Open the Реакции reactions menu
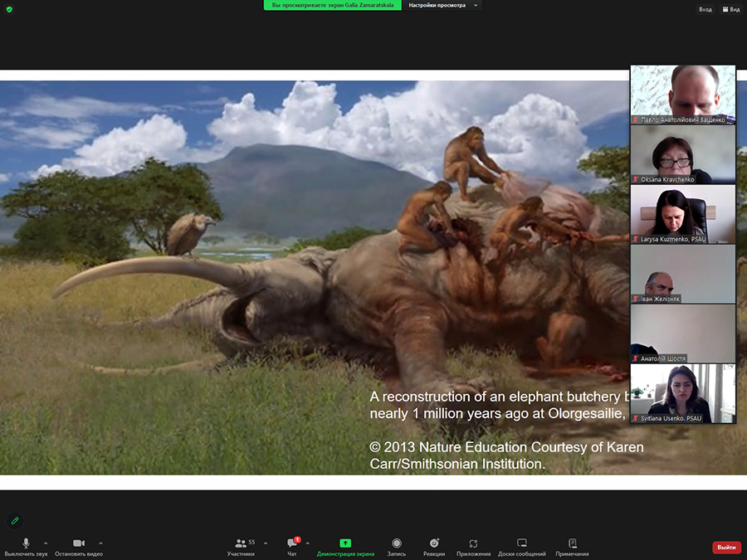 [434, 547]
